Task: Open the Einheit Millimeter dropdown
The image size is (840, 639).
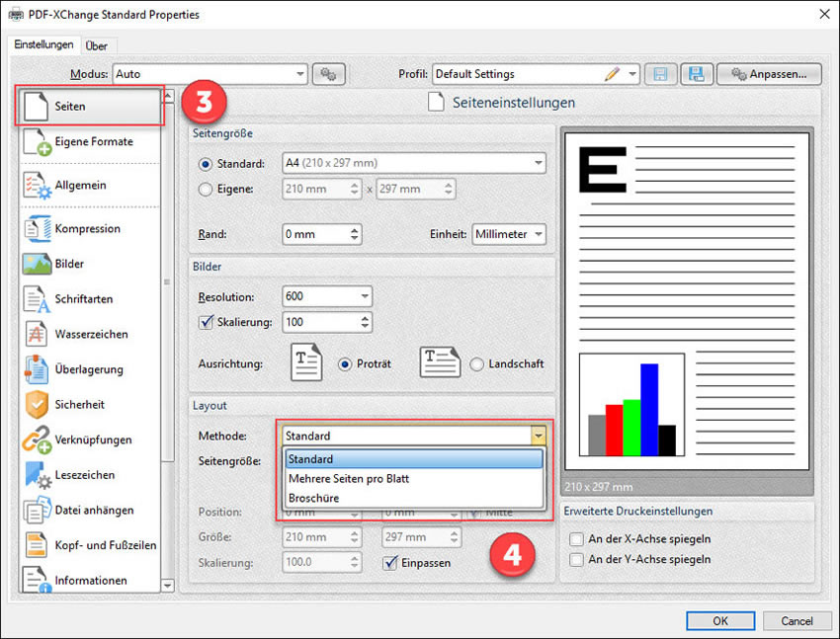Action: click(x=508, y=234)
